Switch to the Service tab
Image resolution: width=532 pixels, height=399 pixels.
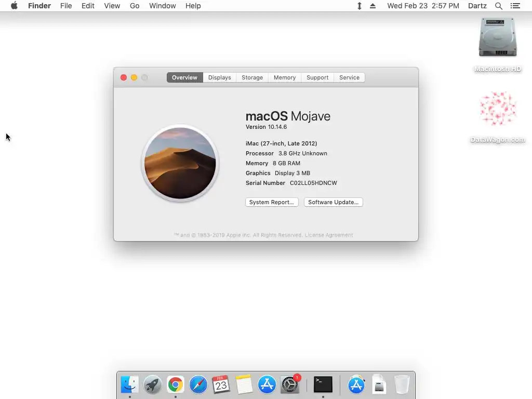coord(349,77)
